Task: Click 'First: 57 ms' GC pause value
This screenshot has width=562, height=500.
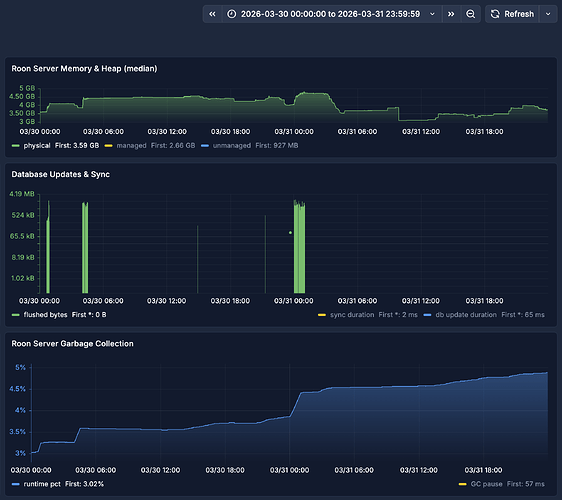Action: point(525,484)
